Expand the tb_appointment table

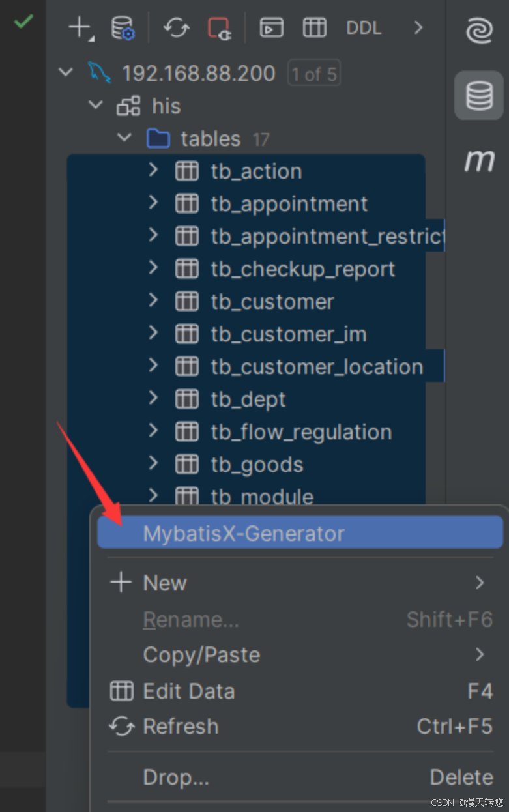pos(153,203)
